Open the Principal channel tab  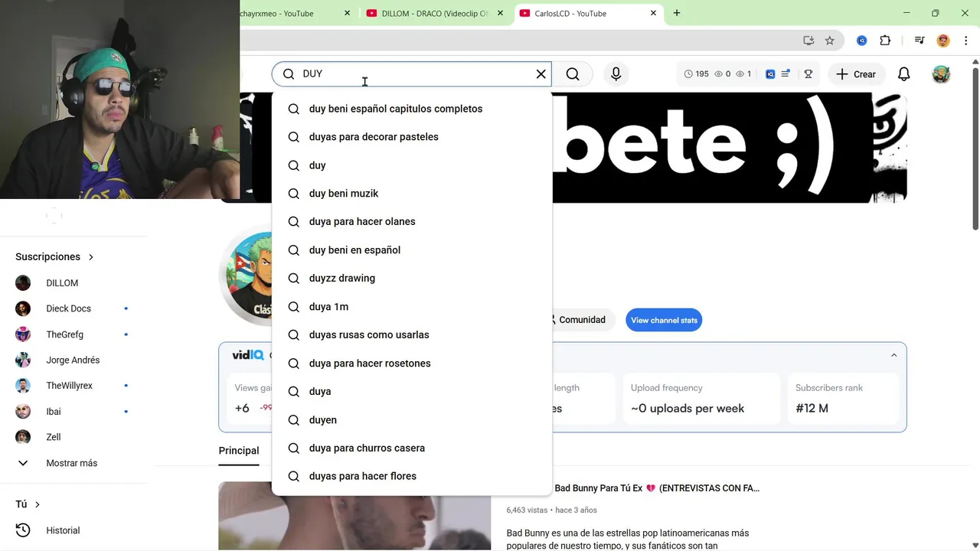[x=239, y=451]
